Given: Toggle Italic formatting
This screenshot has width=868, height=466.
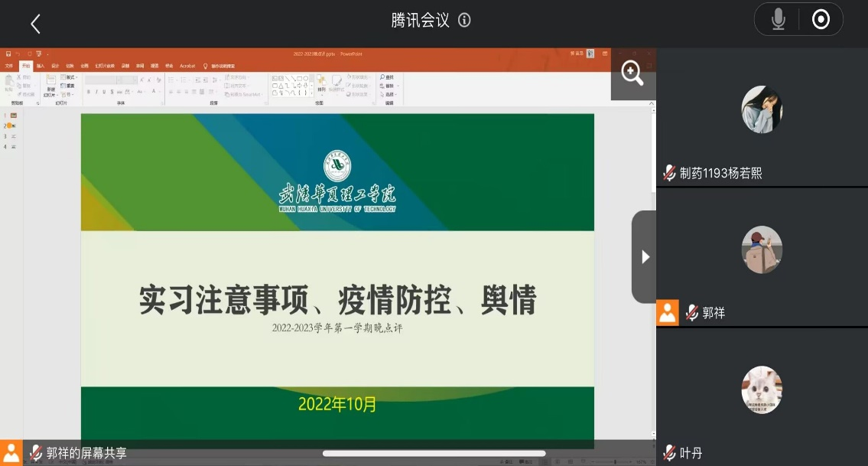Looking at the screenshot, I should (x=96, y=92).
